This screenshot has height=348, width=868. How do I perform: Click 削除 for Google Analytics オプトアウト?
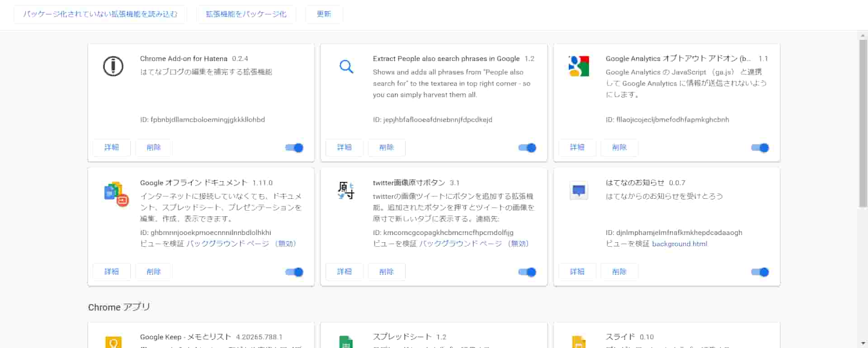(619, 147)
